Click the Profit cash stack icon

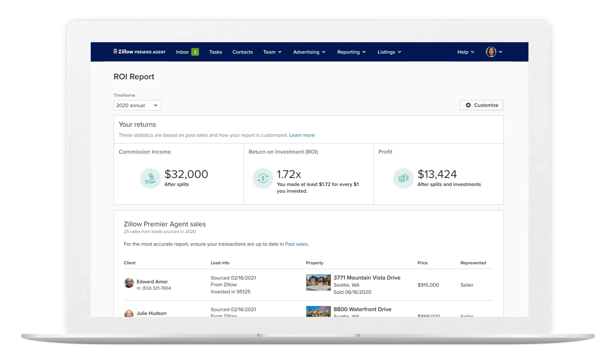[x=403, y=178]
